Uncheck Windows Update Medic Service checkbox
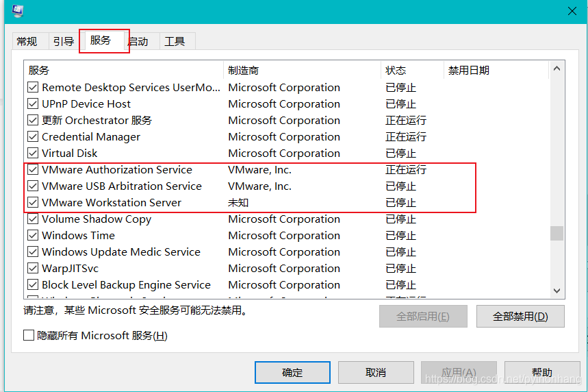The height and width of the screenshot is (392, 588). click(x=33, y=252)
